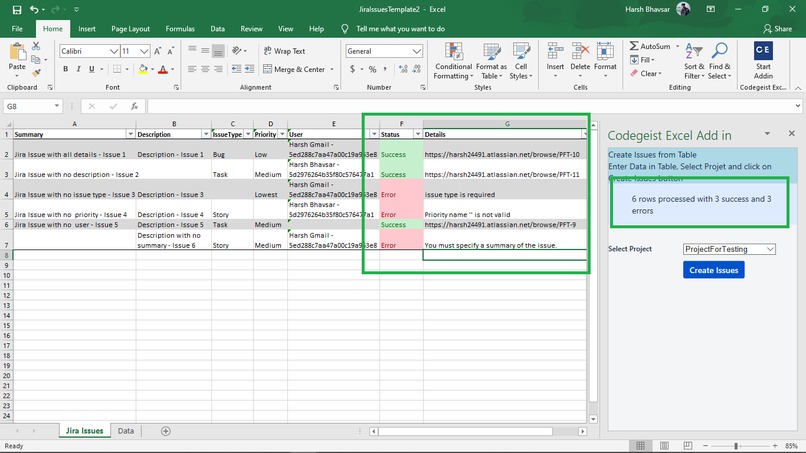Open the Status column filter dropdown
The height and width of the screenshot is (453, 806).
click(x=417, y=134)
